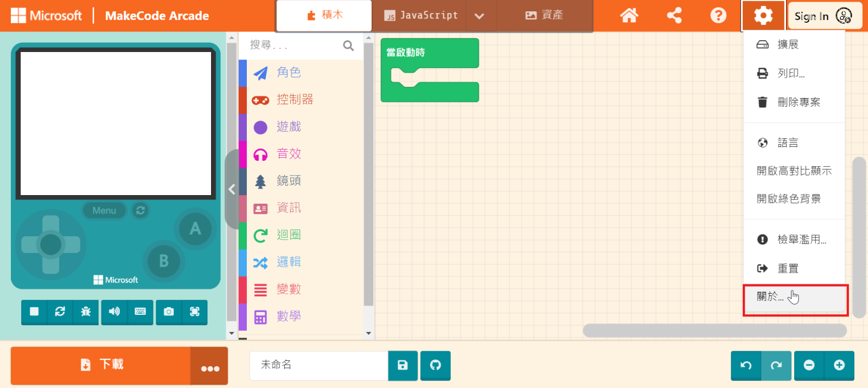This screenshot has height=388, width=868.
Task: Select 擴展 from the settings menu
Action: 794,44
